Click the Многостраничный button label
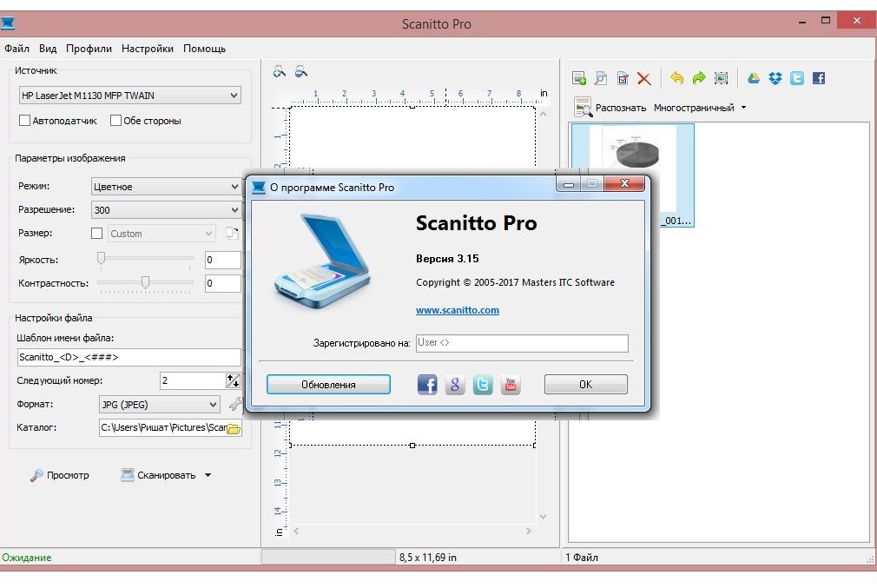Screen dimensions: 877x588 (x=694, y=108)
